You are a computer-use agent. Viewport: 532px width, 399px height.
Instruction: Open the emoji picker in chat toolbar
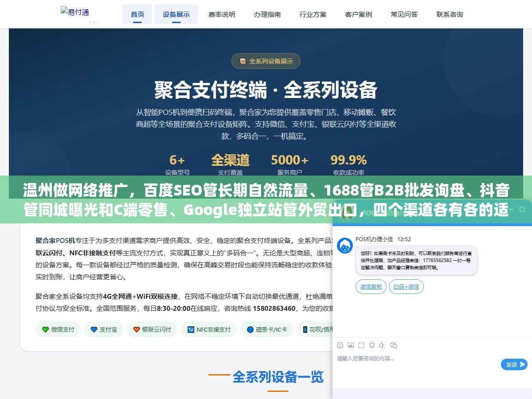coord(340,345)
